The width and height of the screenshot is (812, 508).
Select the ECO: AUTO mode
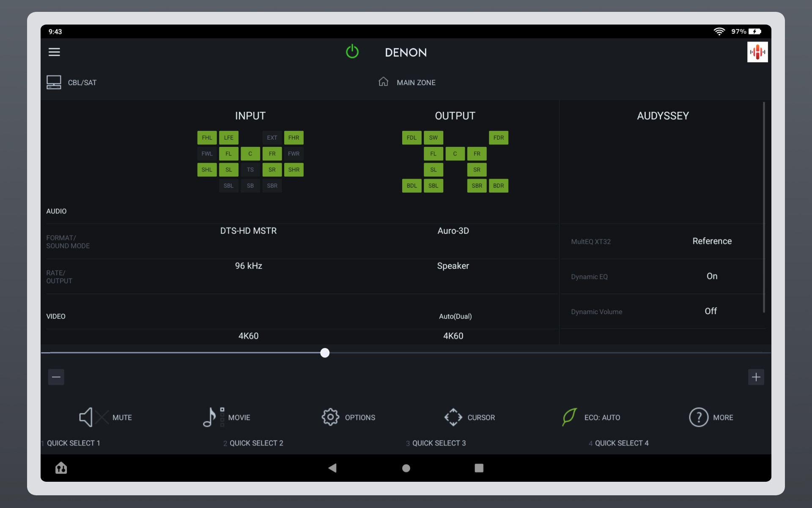[591, 417]
